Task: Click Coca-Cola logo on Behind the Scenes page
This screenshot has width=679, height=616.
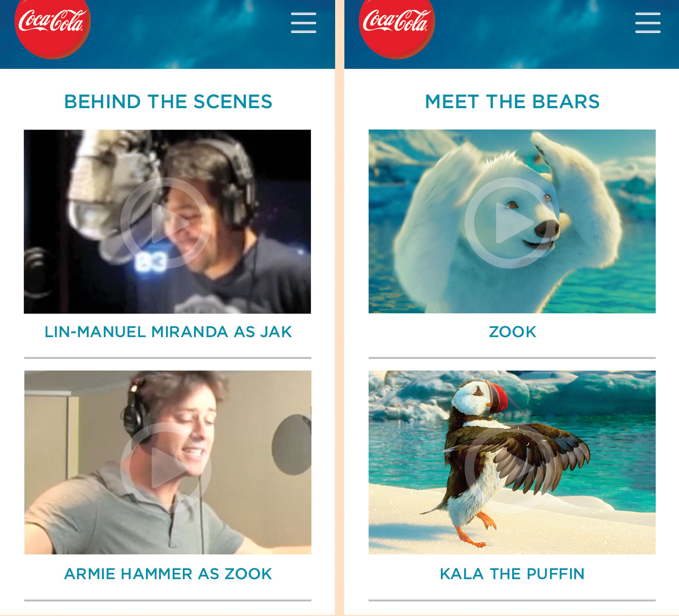Action: (52, 27)
